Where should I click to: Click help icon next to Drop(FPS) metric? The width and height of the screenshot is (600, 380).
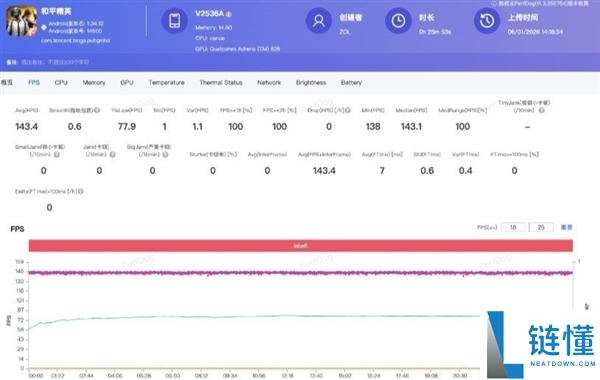pyautogui.click(x=347, y=110)
